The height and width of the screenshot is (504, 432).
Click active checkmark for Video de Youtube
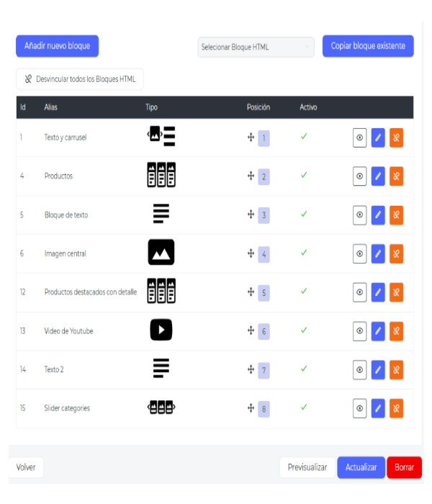(304, 330)
